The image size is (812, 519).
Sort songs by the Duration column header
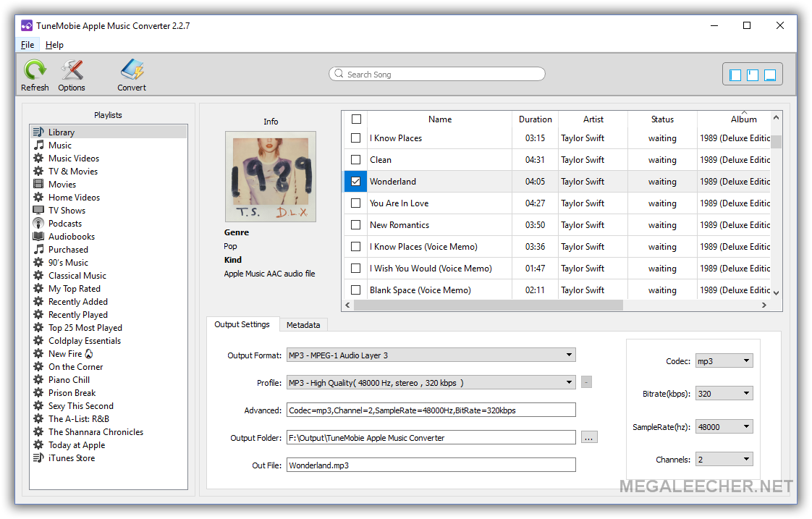(535, 119)
